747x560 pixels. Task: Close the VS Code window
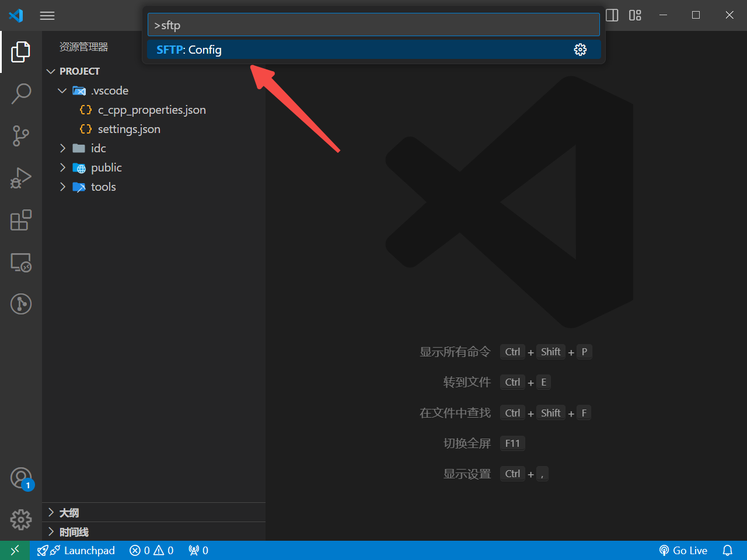coord(729,15)
